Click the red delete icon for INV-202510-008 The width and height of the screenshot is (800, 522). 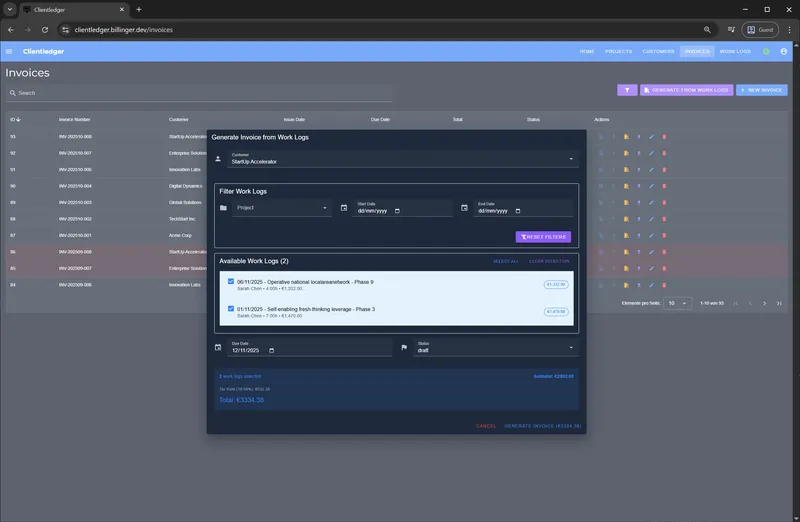664,137
